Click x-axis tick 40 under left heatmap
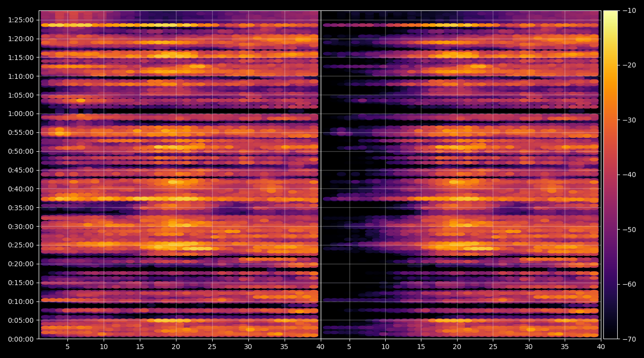 click(x=321, y=347)
